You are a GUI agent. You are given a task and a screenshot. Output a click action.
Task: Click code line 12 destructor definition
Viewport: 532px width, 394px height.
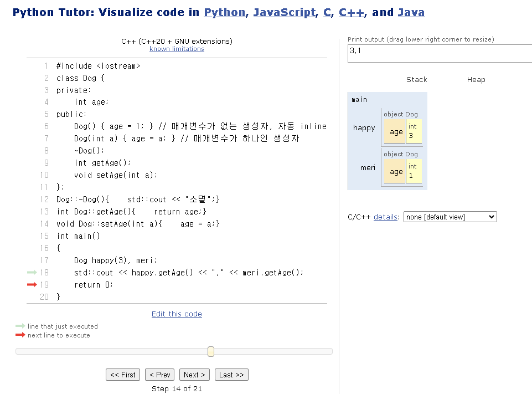[138, 199]
